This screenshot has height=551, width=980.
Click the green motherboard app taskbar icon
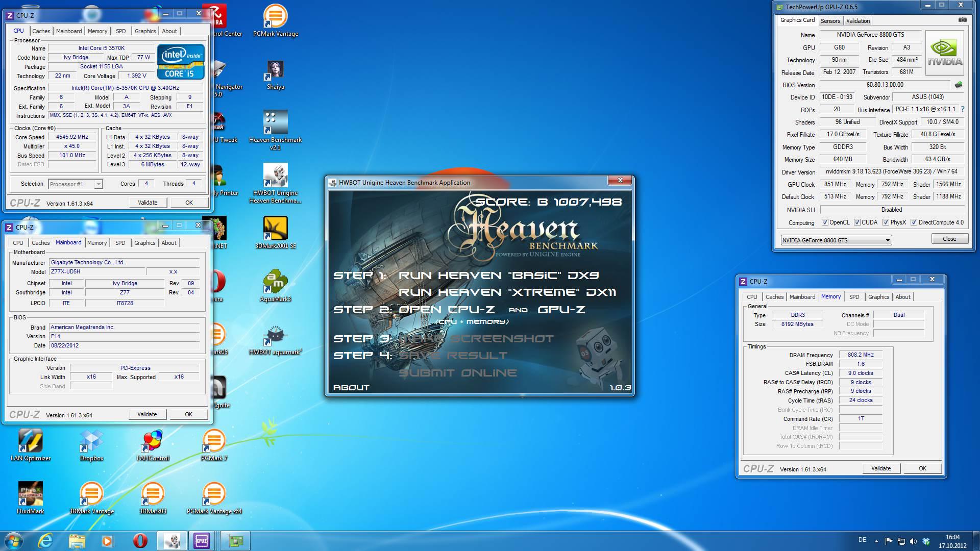coord(235,540)
